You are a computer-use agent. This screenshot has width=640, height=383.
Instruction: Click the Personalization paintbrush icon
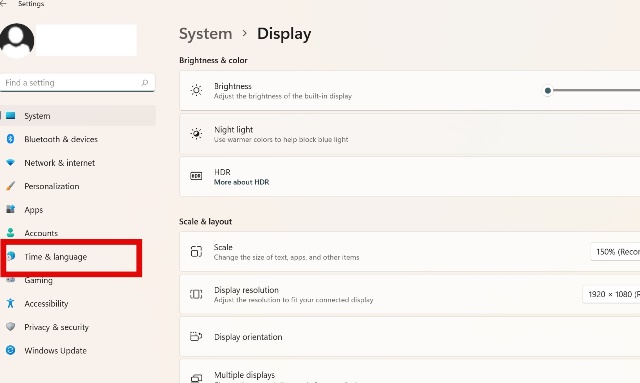(11, 186)
